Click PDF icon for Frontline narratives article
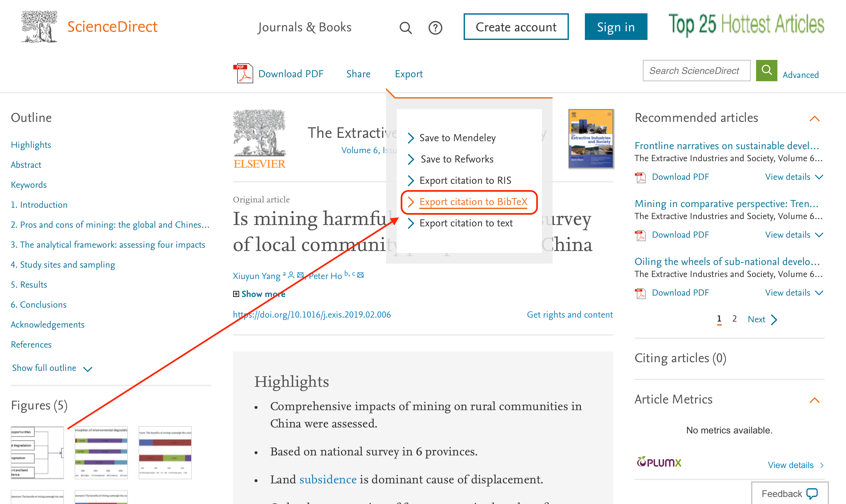 640,177
